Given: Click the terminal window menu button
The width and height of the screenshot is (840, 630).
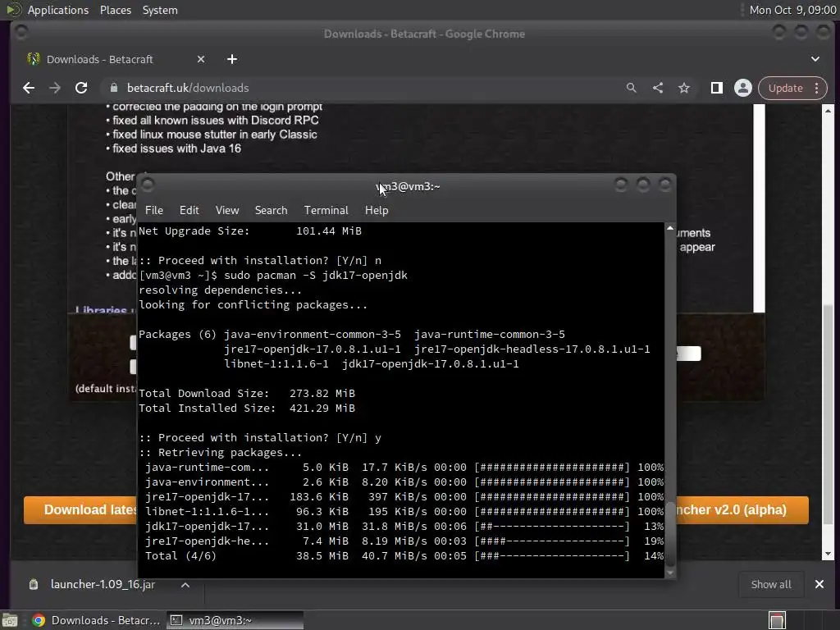Looking at the screenshot, I should [x=148, y=185].
